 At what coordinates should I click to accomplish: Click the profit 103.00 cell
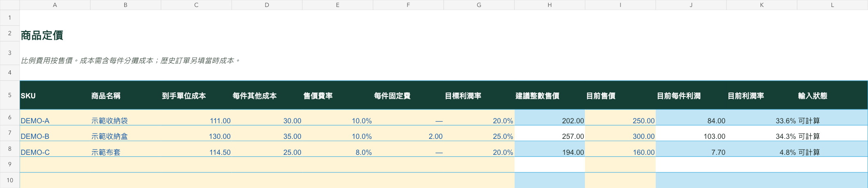coord(691,133)
